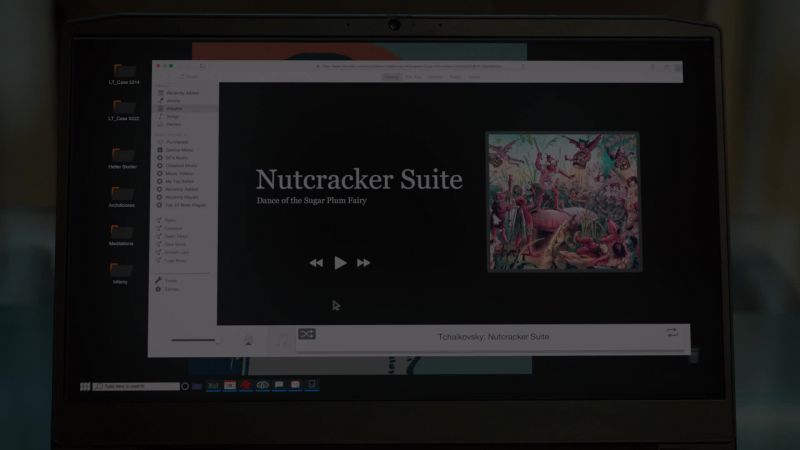The height and width of the screenshot is (450, 800).
Task: Click the red taskbar app icon
Action: point(246,385)
